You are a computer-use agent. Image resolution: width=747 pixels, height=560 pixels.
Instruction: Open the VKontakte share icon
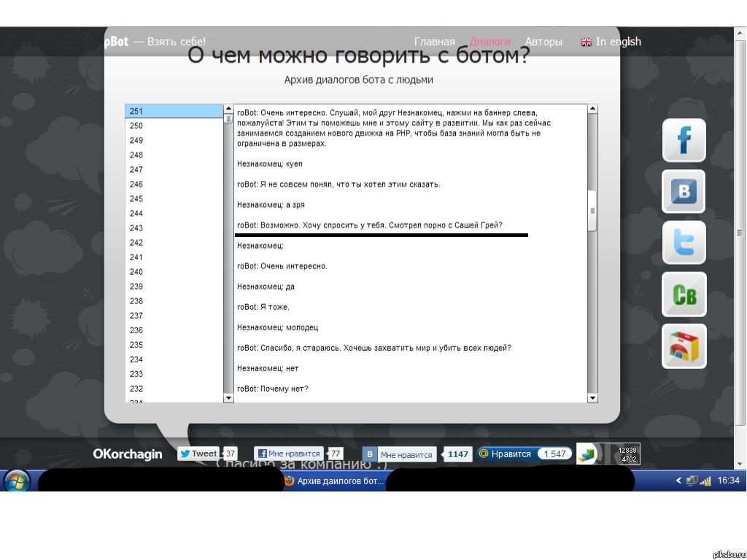(x=684, y=192)
